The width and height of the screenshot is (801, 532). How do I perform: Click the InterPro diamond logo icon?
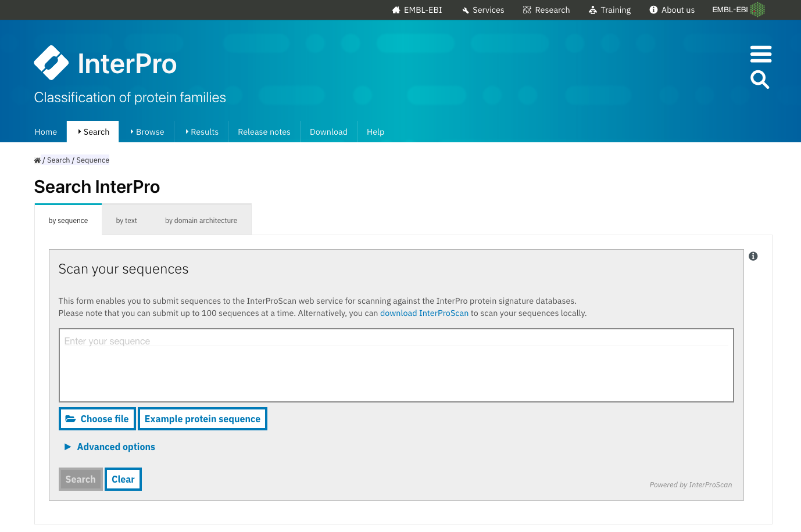point(51,63)
